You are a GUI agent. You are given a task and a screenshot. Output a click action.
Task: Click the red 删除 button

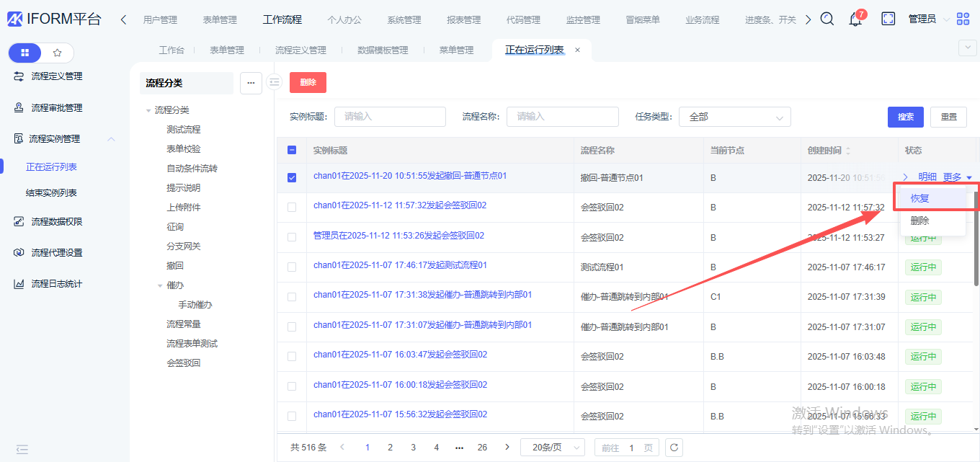coord(308,82)
